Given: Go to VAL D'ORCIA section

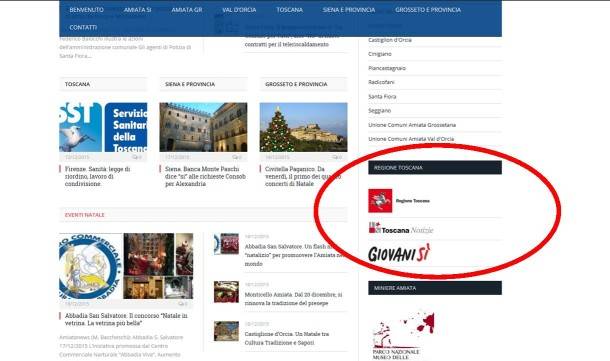Looking at the screenshot, I should tap(239, 10).
